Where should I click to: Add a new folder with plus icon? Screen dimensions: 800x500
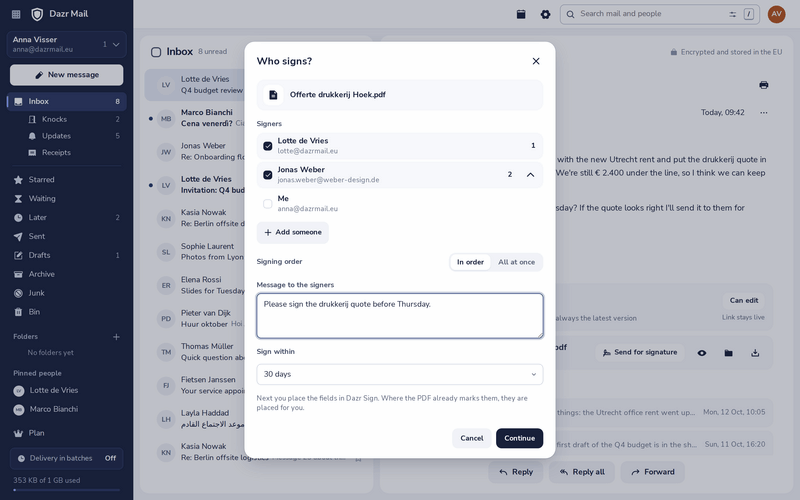point(116,337)
